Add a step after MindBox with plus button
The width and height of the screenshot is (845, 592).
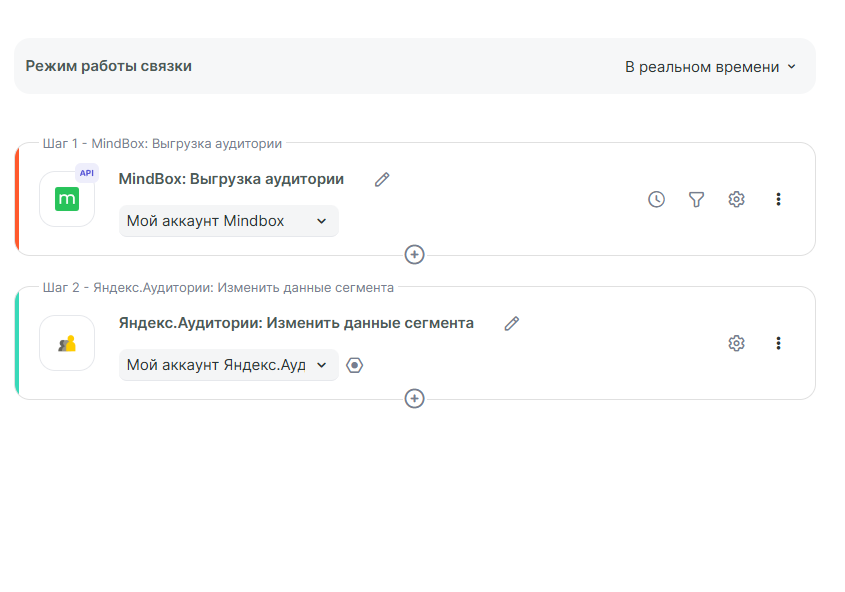click(x=415, y=255)
